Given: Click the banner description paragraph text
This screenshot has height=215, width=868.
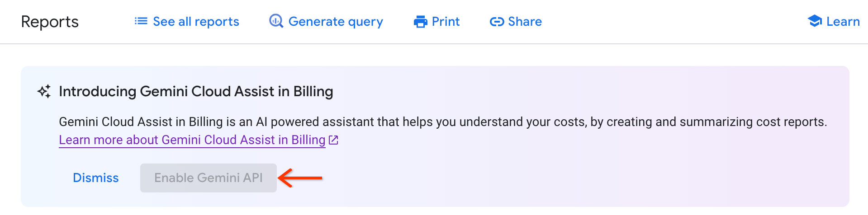Looking at the screenshot, I should (442, 122).
